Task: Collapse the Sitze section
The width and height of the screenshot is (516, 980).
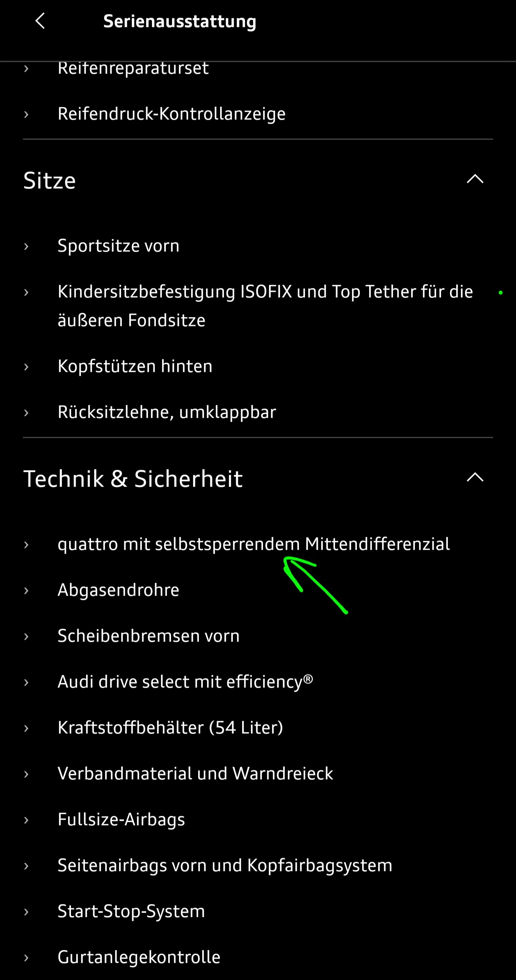Action: coord(475,179)
